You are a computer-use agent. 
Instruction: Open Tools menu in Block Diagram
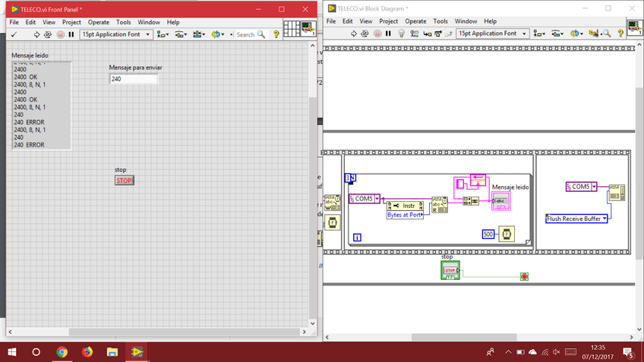coord(440,21)
